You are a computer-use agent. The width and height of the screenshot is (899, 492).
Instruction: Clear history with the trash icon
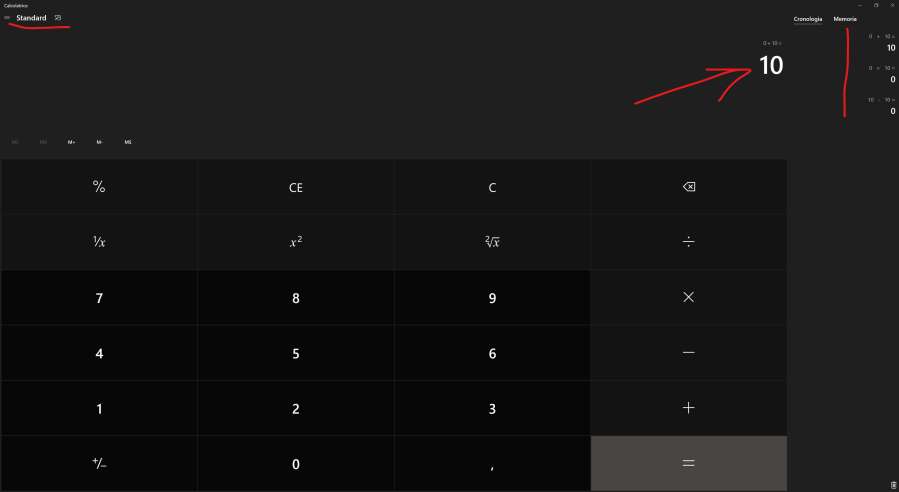point(892,484)
